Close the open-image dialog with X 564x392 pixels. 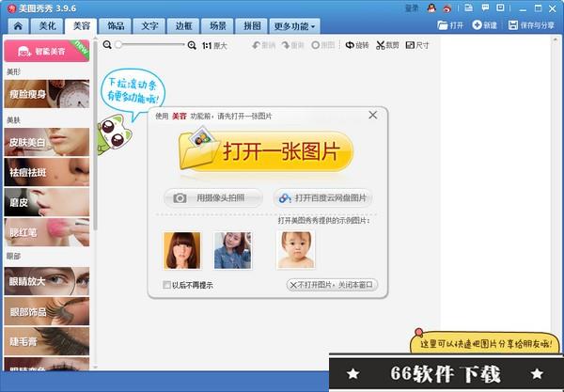(373, 115)
